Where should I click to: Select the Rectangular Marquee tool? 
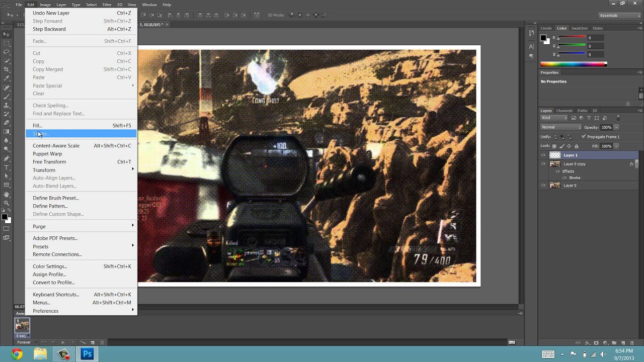(x=7, y=43)
